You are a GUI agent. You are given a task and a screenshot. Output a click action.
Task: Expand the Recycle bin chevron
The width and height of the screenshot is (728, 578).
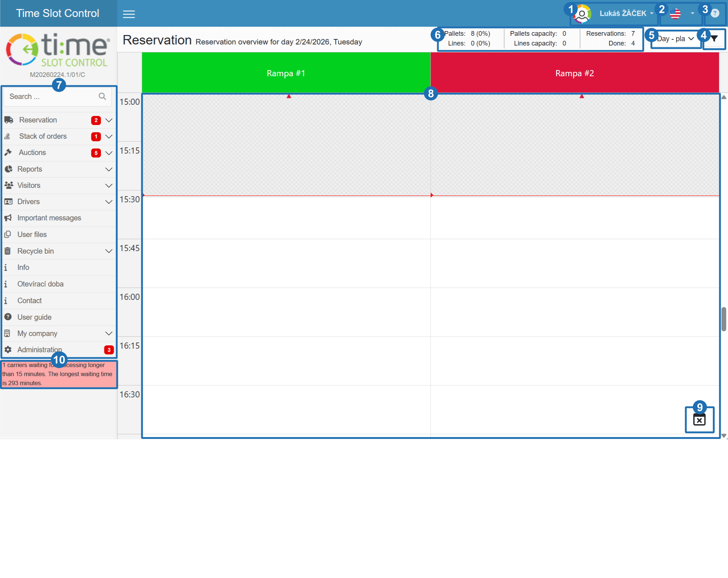click(x=109, y=251)
